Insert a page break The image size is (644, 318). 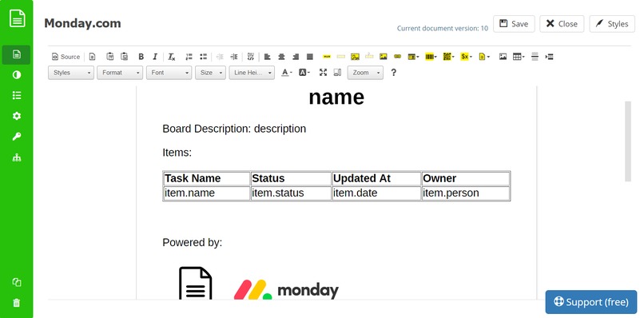click(x=535, y=57)
